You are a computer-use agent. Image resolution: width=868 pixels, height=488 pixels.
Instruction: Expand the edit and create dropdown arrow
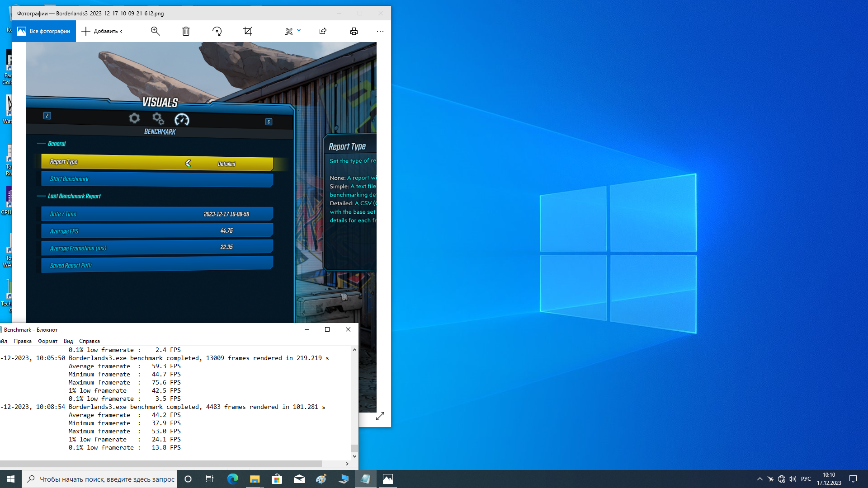pyautogui.click(x=299, y=31)
